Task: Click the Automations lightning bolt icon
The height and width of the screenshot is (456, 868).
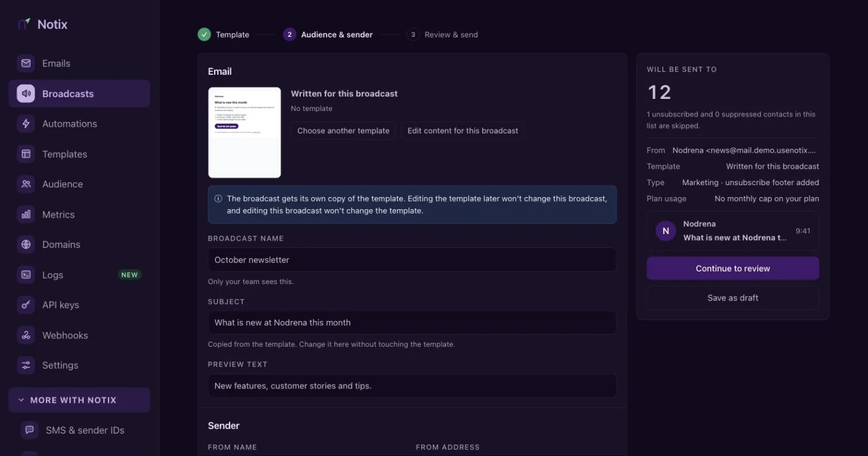Action: (x=26, y=124)
